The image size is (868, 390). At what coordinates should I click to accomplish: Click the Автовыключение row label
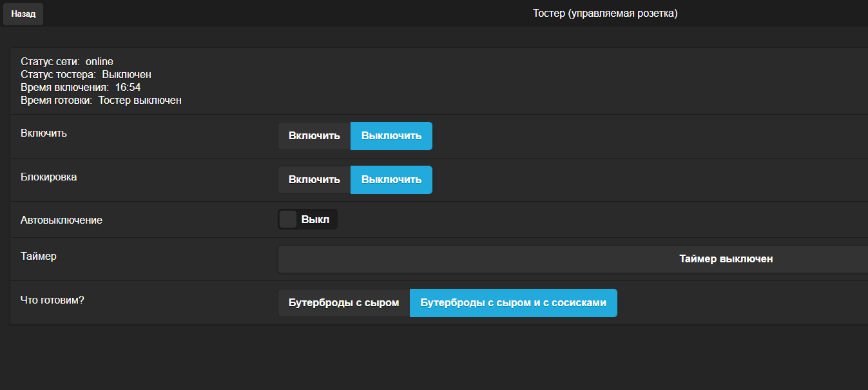61,220
